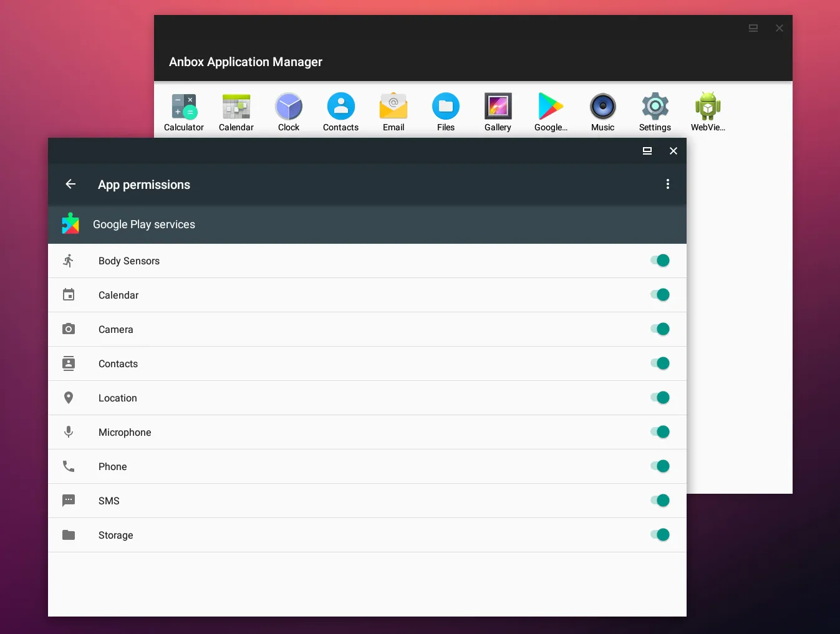
Task: Disable Microphone access toggle
Action: (660, 432)
